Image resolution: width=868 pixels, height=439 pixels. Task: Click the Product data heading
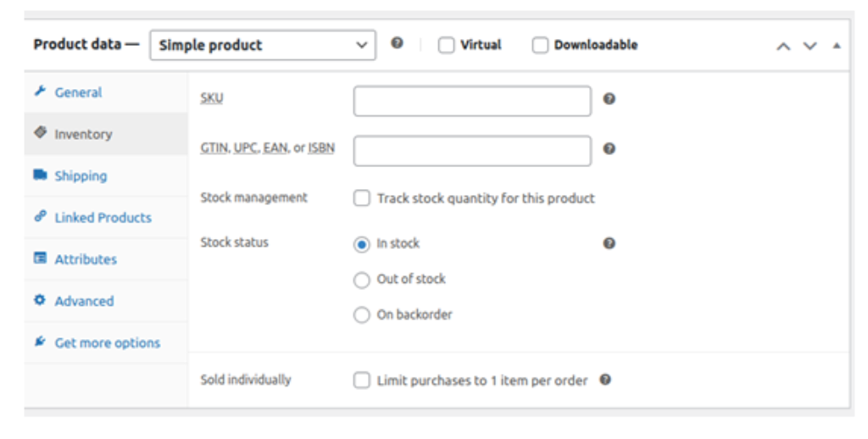[77, 44]
